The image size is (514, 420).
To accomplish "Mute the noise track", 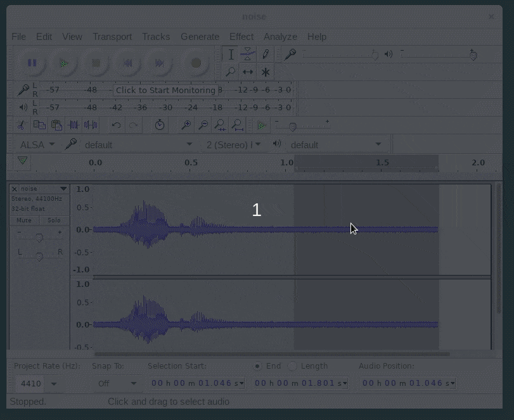I will [24, 220].
